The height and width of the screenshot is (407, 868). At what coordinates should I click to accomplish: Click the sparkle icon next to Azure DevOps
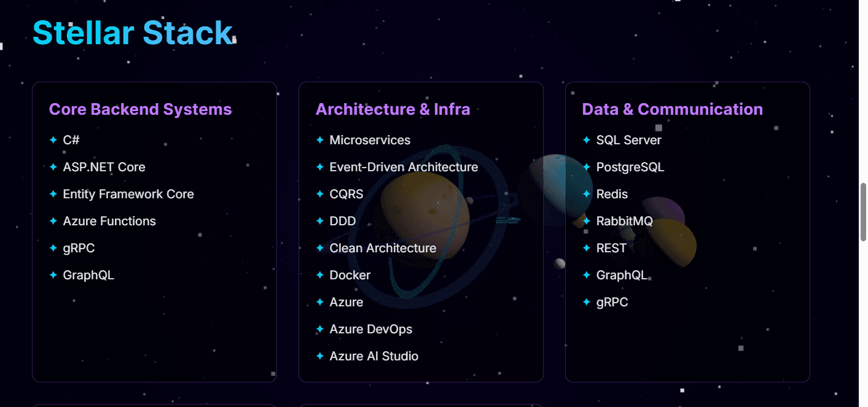tap(319, 328)
